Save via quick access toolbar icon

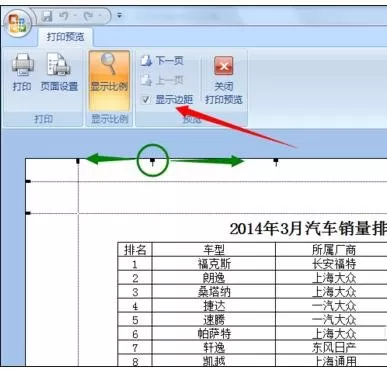(x=47, y=16)
